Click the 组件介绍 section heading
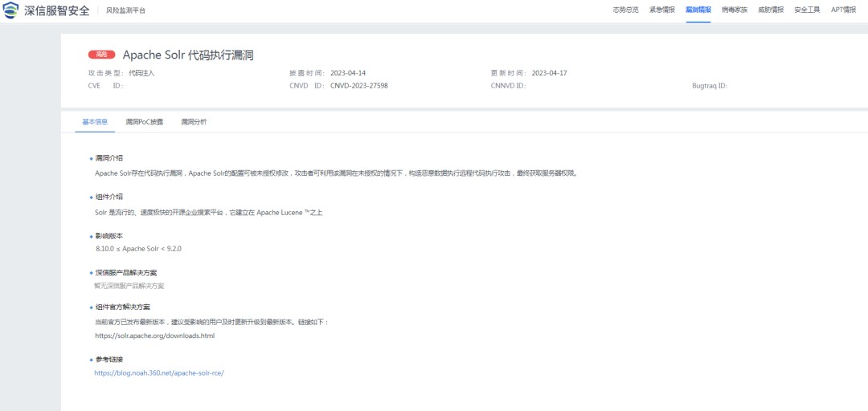868x411 pixels. 109,197
